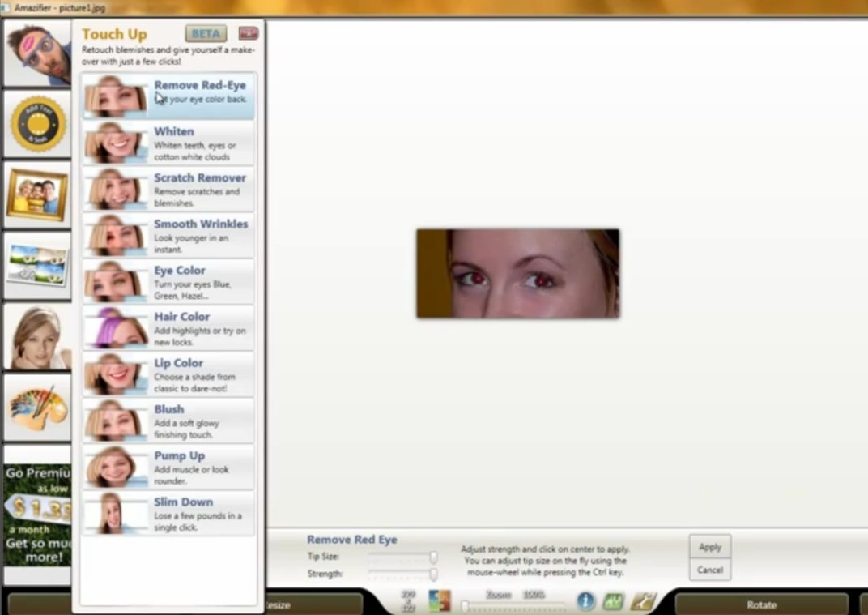Viewport: 868px width, 615px height.
Task: Click the 'Remove Red Eye' options heading
Action: click(352, 540)
